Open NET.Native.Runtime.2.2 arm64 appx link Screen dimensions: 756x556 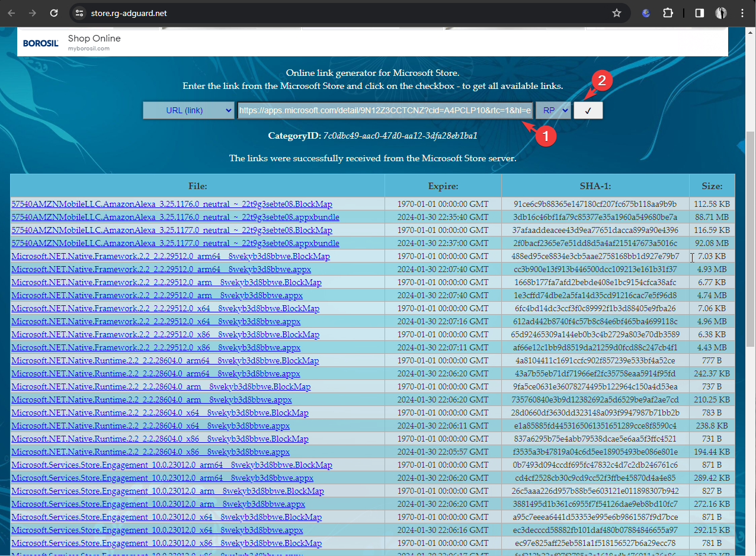point(156,373)
